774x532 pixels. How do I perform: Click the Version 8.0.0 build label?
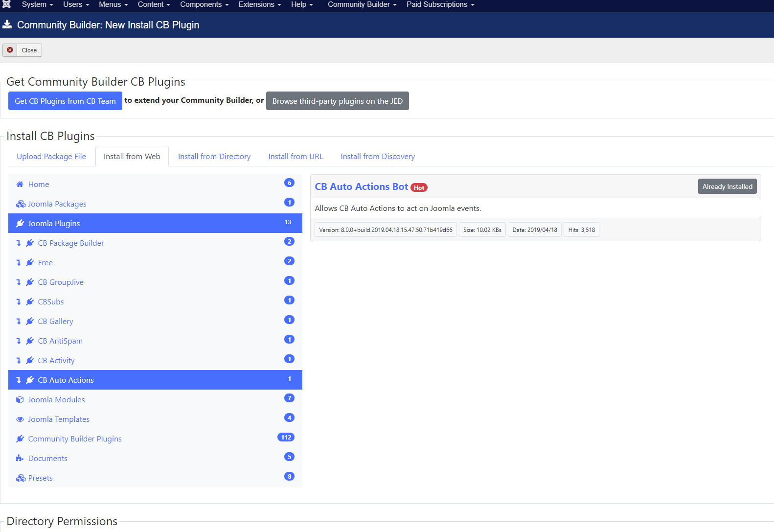[386, 230]
